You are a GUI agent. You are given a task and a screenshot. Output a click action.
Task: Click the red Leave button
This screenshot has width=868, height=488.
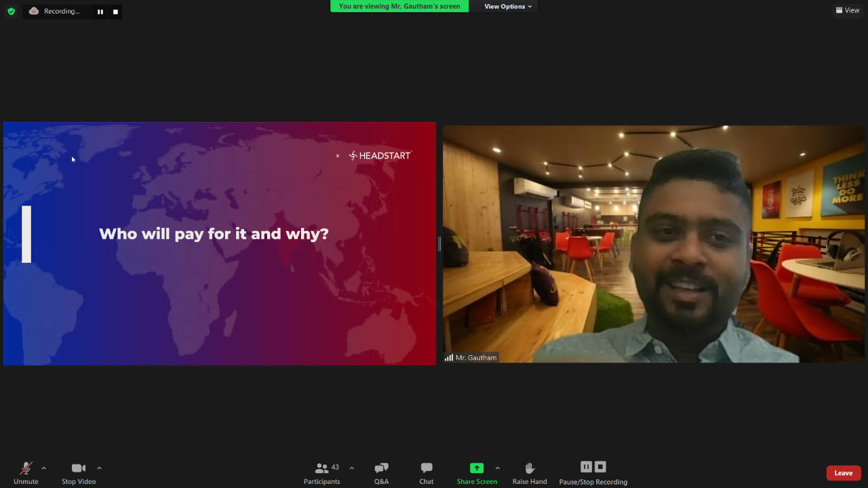(x=843, y=473)
